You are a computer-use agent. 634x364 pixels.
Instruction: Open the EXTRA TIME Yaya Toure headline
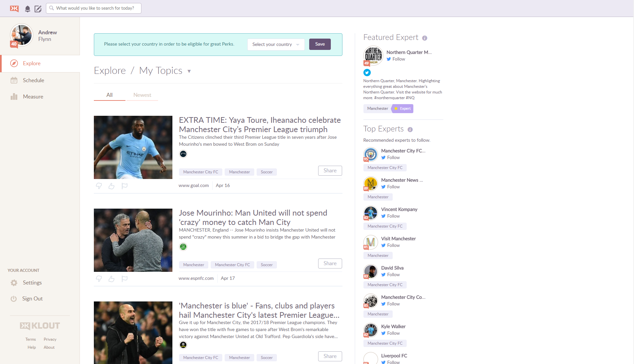260,125
